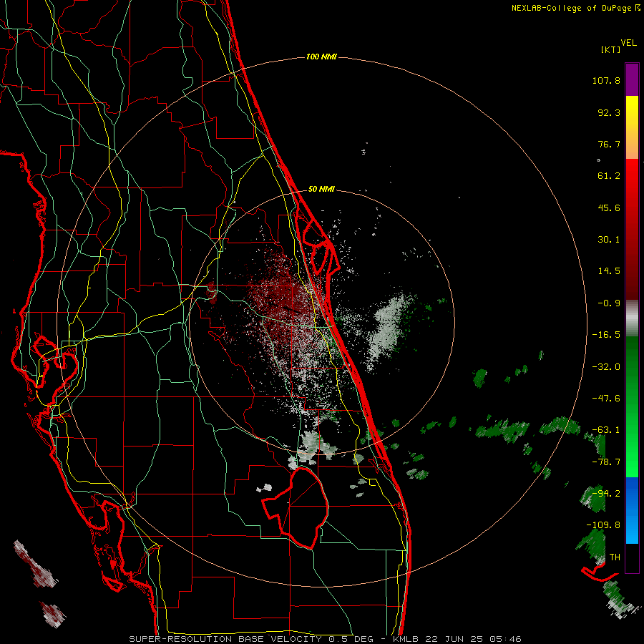Click the 100 NMI range ring label
Screen dimensions: 644x644
(321, 57)
